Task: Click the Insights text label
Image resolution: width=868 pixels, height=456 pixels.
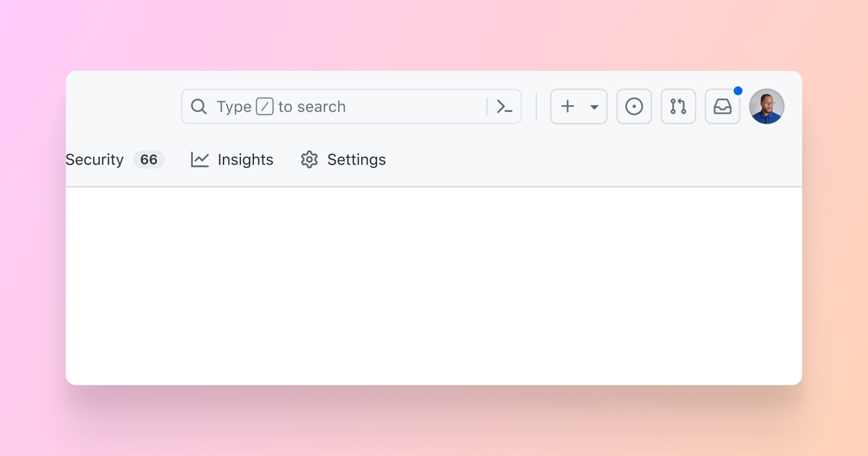Action: pyautogui.click(x=245, y=160)
